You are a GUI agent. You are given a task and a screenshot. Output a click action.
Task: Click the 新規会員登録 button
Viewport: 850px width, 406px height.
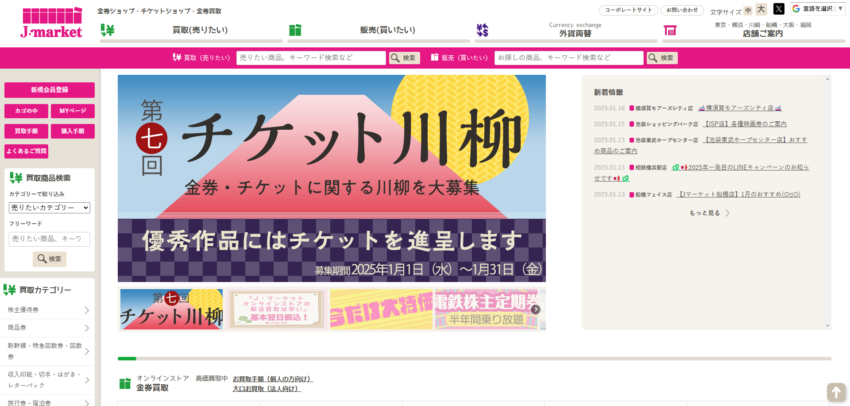49,90
